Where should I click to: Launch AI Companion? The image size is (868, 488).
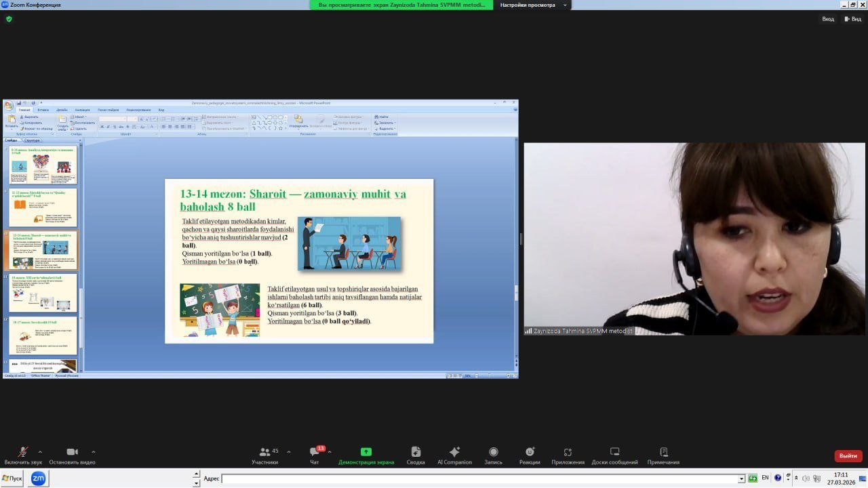[x=454, y=452]
